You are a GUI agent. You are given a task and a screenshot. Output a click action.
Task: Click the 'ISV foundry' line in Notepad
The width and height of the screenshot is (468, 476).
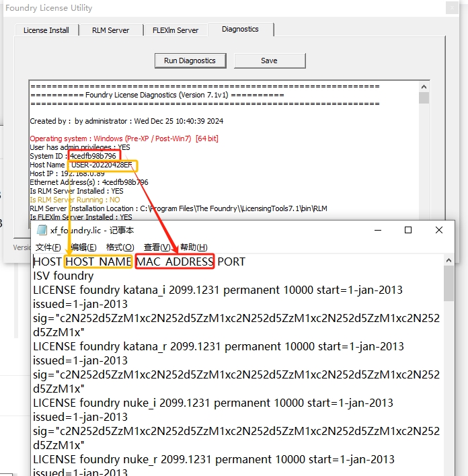click(63, 276)
